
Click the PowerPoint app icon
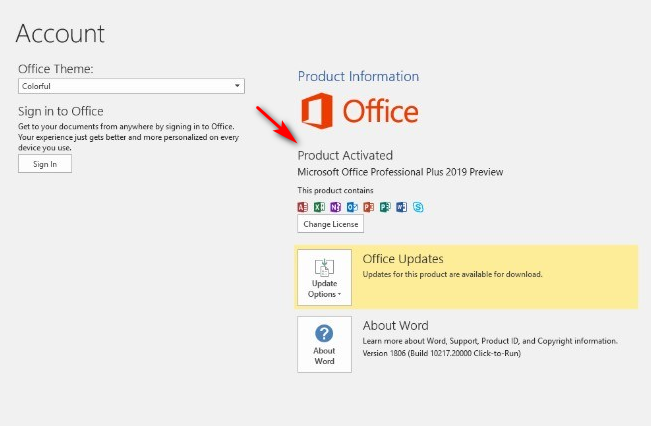pyautogui.click(x=369, y=207)
